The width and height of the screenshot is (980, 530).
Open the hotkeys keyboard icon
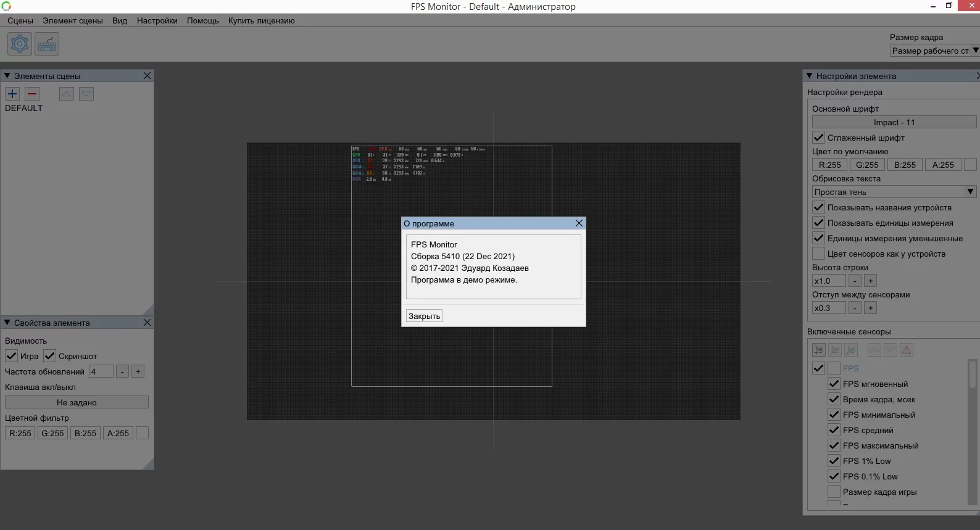(47, 44)
